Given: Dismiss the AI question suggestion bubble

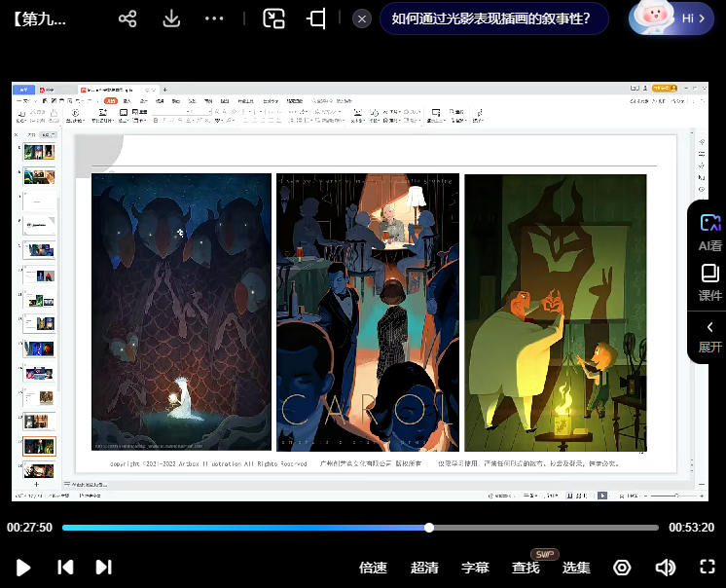Looking at the screenshot, I should pyautogui.click(x=362, y=18).
